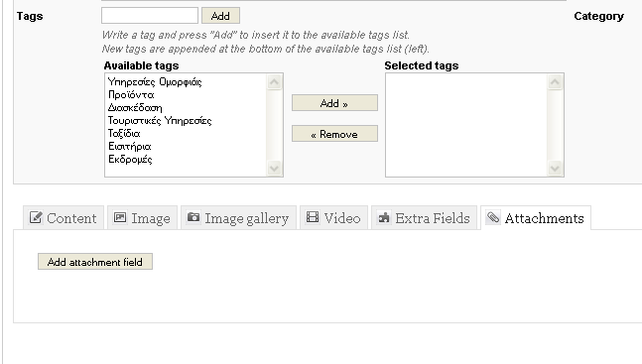Image resolution: width=642 pixels, height=364 pixels.
Task: Switch to the Image tab
Action: pyautogui.click(x=143, y=218)
